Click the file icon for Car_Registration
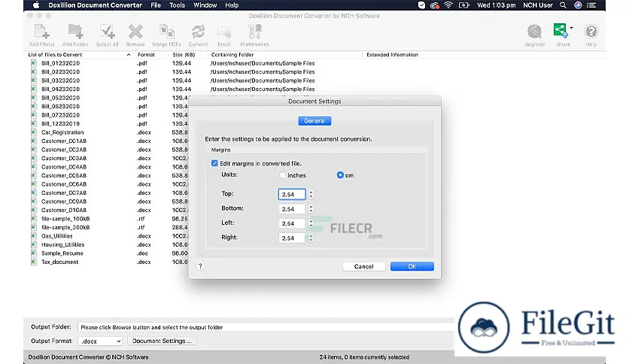This screenshot has height=364, width=629. 34,132
